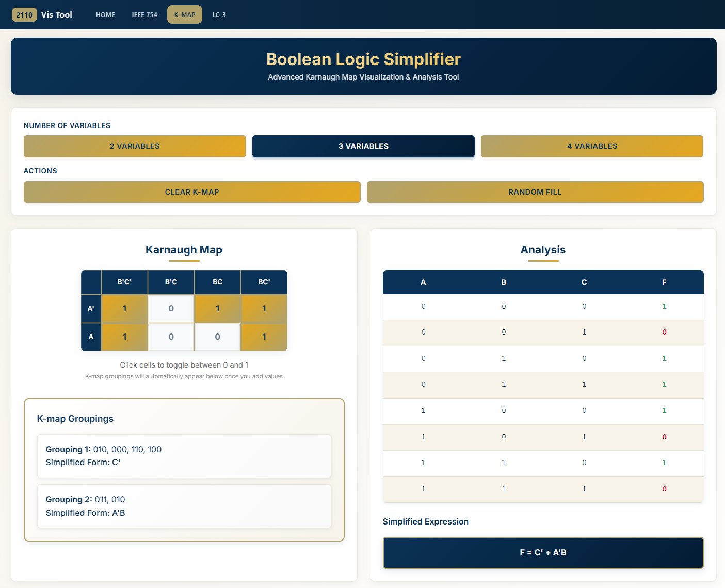Go to the LC-3 page

pyautogui.click(x=219, y=15)
